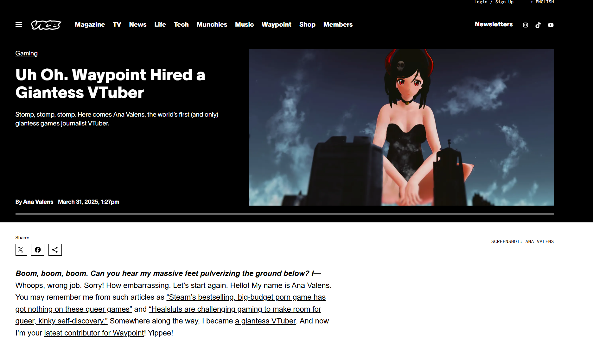Click the date March 31, 2025, 1:27pm
The height and width of the screenshot is (364, 593).
tap(89, 202)
